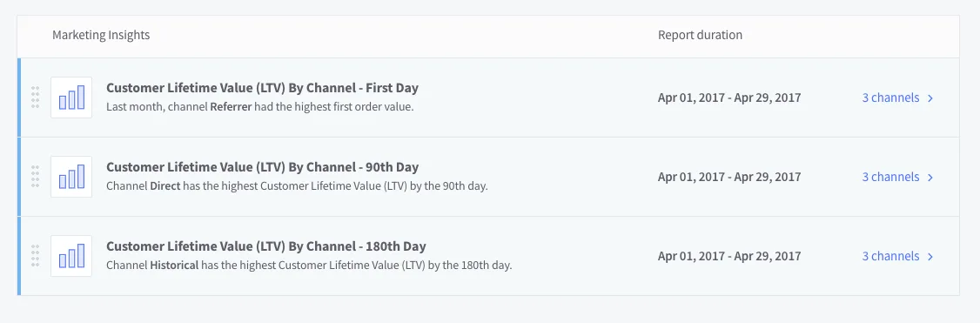Open the '3 channels' link for First Day LTV
The width and height of the screenshot is (980, 323).
pyautogui.click(x=890, y=98)
